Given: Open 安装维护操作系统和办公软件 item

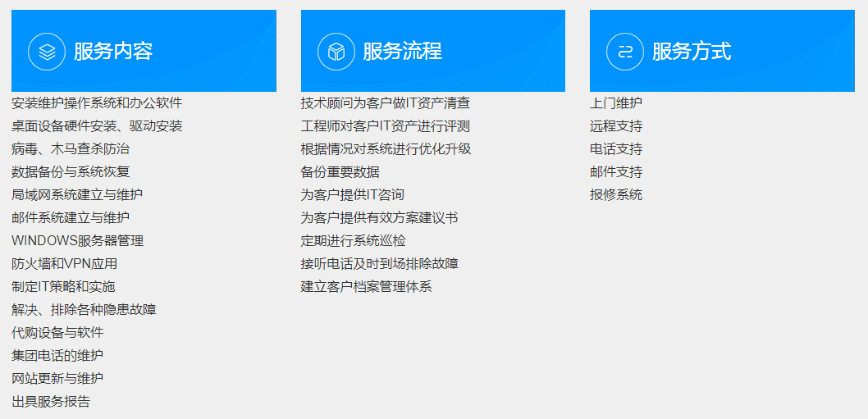Looking at the screenshot, I should tap(97, 103).
